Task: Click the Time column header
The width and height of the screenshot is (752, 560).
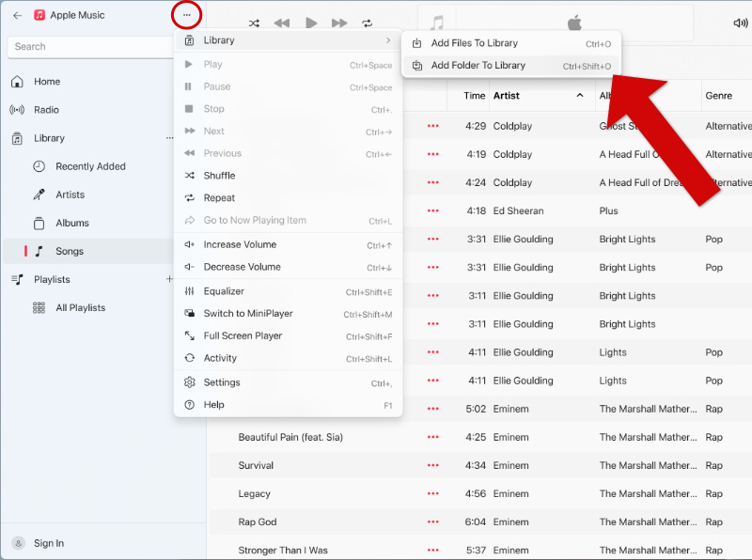Action: [x=468, y=96]
